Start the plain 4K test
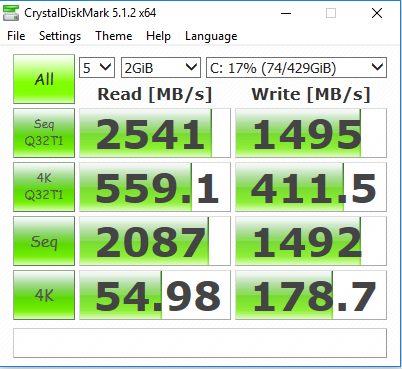The width and height of the screenshot is (402, 369). pos(44,295)
